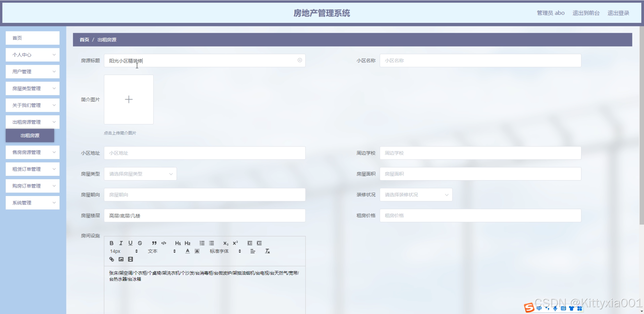644x314 pixels.
Task: Toggle italic formatting in the editor
Action: [121, 243]
